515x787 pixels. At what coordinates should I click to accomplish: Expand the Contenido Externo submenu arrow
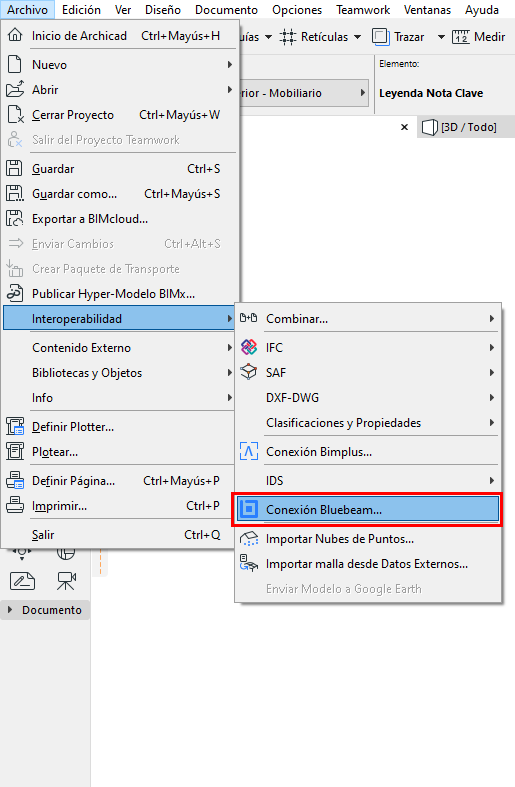click(x=229, y=347)
